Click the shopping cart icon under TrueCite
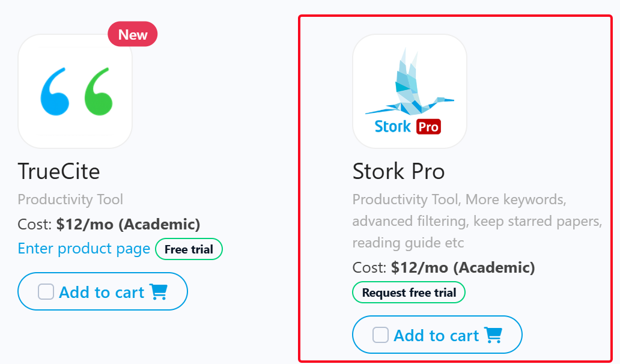This screenshot has width=620, height=364. (159, 292)
